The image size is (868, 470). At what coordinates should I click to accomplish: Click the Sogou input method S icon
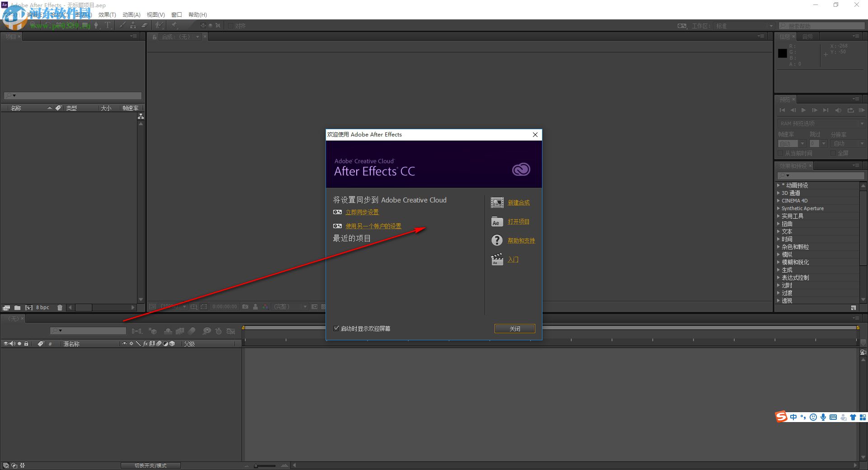pyautogui.click(x=782, y=417)
